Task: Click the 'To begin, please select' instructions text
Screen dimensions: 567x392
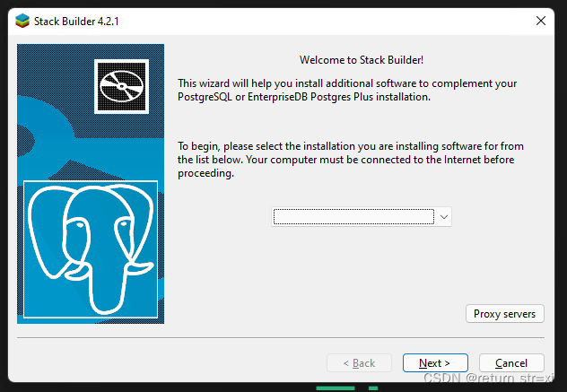Action: pos(351,160)
